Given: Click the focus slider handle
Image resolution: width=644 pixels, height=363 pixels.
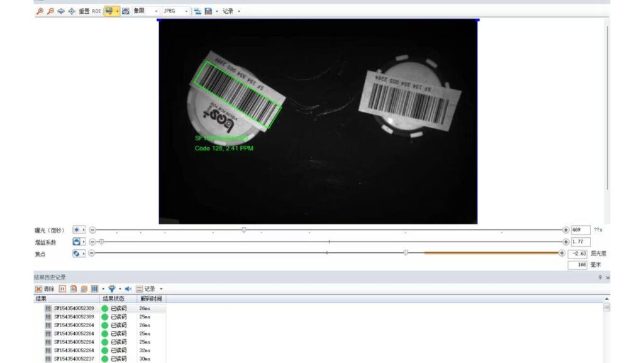Looking at the screenshot, I should pyautogui.click(x=406, y=253).
